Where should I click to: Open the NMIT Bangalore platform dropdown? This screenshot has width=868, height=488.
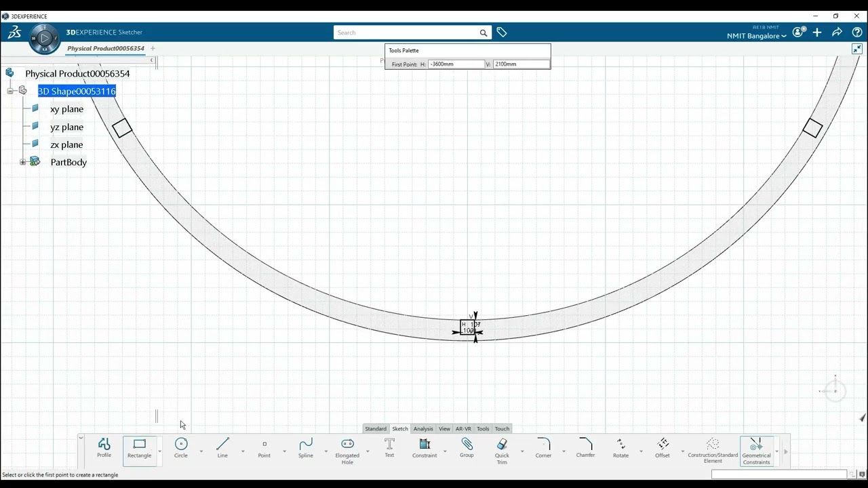click(x=756, y=36)
